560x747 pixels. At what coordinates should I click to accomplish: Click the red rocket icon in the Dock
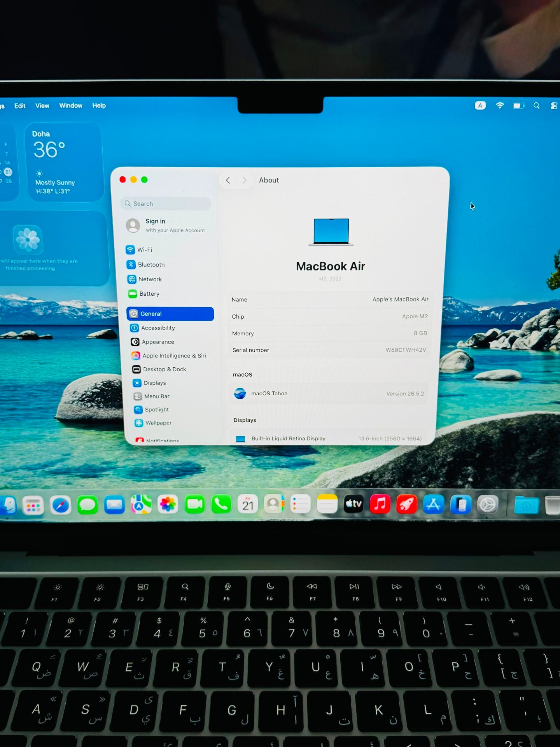coord(407,505)
